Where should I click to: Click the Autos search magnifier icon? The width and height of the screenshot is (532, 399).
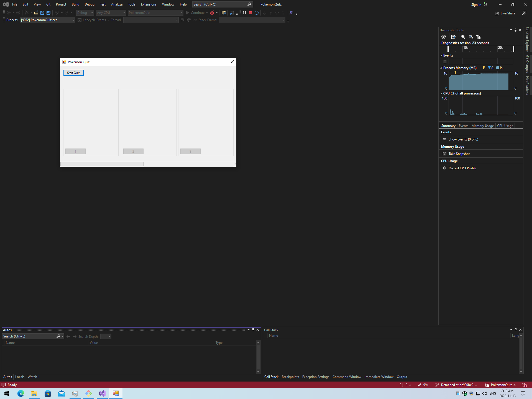click(58, 336)
